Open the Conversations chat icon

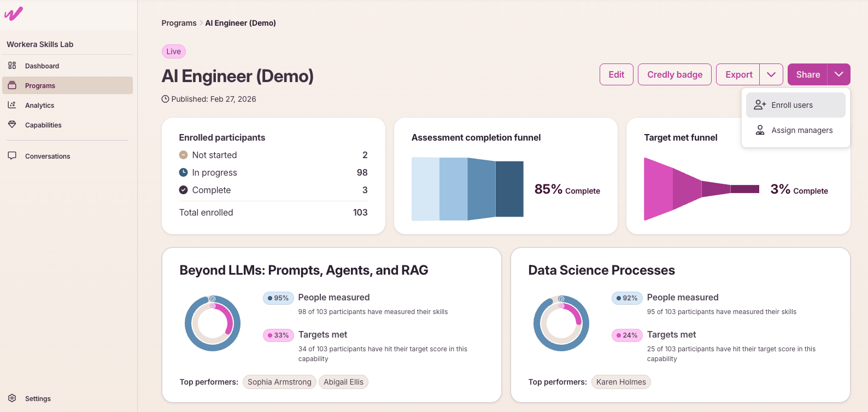12,156
